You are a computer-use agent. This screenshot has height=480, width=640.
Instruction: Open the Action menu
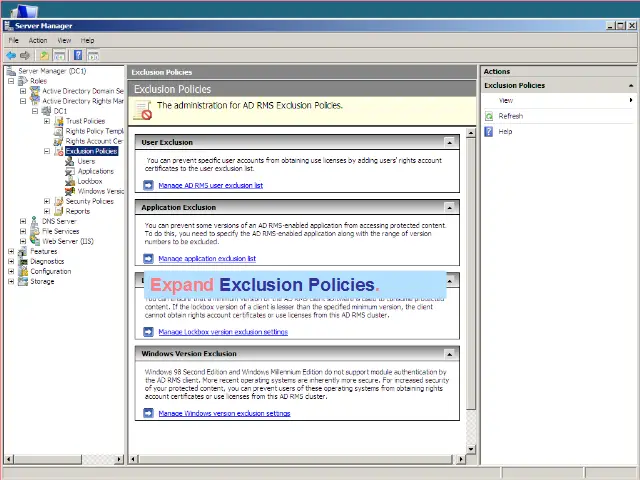(38, 40)
